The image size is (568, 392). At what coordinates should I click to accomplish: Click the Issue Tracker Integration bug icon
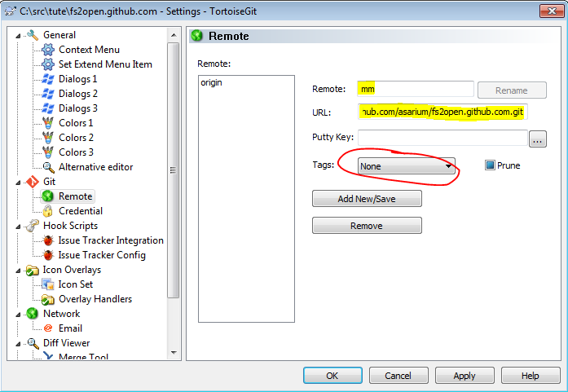(x=47, y=240)
